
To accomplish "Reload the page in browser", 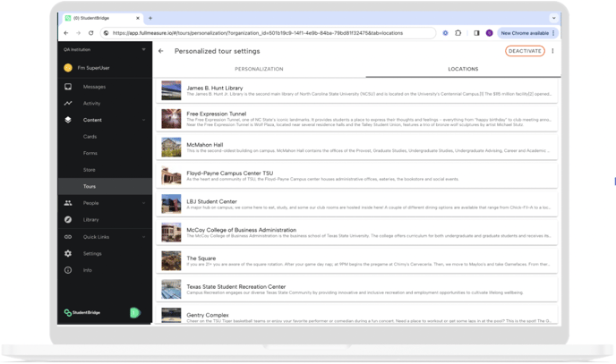I will point(90,33).
